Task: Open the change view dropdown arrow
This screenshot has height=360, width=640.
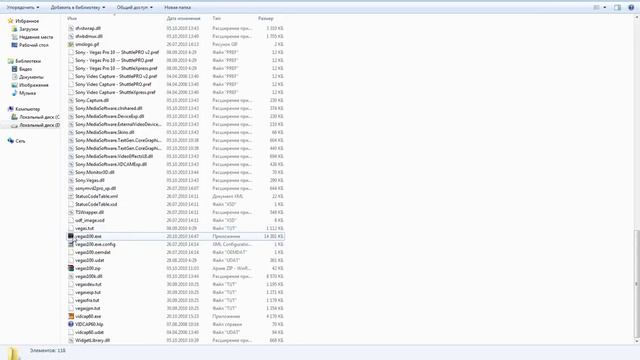Action: 605,7
